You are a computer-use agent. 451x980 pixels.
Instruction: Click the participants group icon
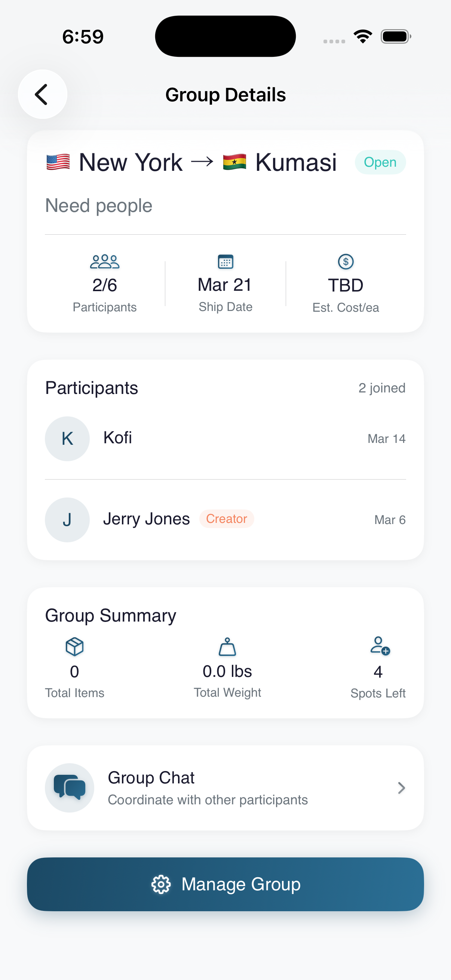tap(105, 262)
